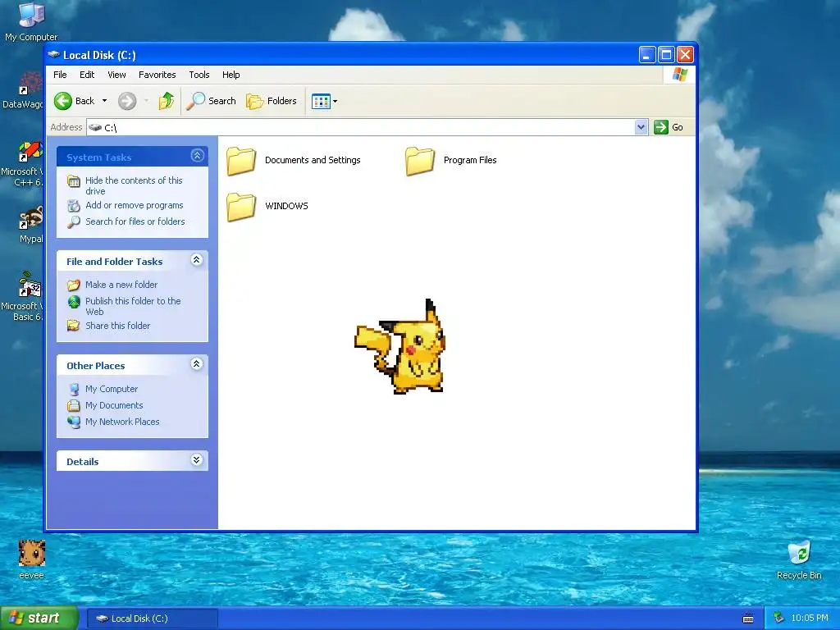Viewport: 840px width, 630px height.
Task: Click the Local Disk (C:) taskbar button
Action: 152,619
